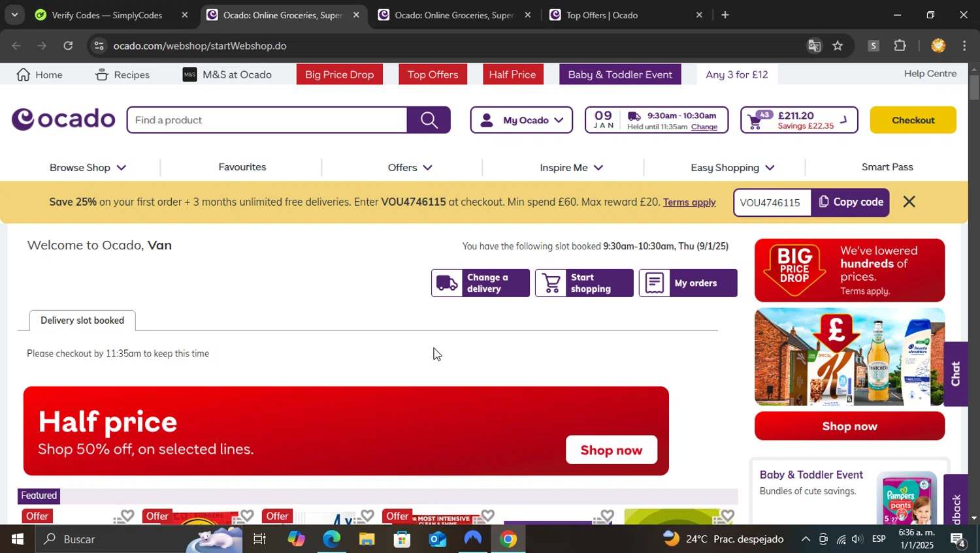980x553 pixels.
Task: Click red Shop now button in sidebar
Action: pos(849,426)
